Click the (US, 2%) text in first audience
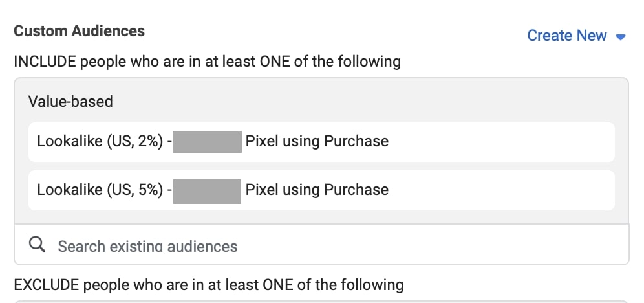This screenshot has width=644, height=303. 135,141
